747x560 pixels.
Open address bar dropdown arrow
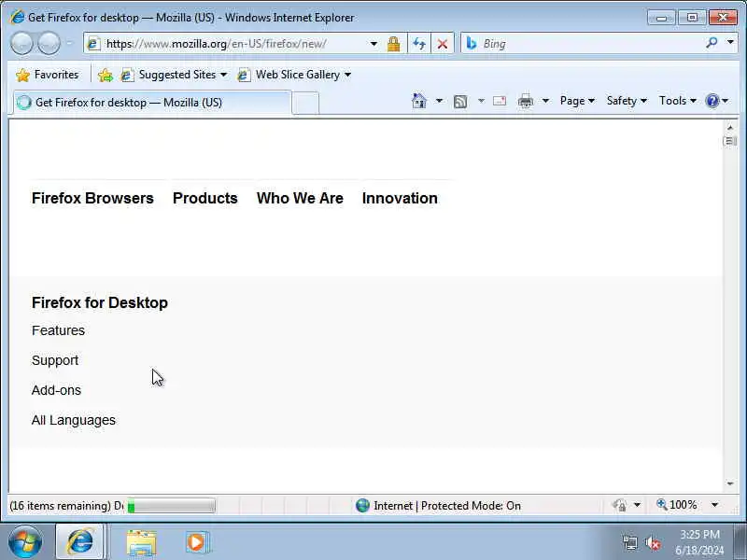374,44
